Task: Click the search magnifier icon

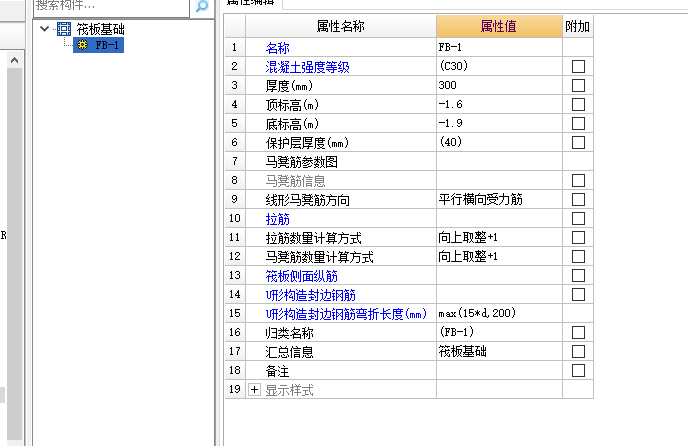Action: (x=202, y=6)
